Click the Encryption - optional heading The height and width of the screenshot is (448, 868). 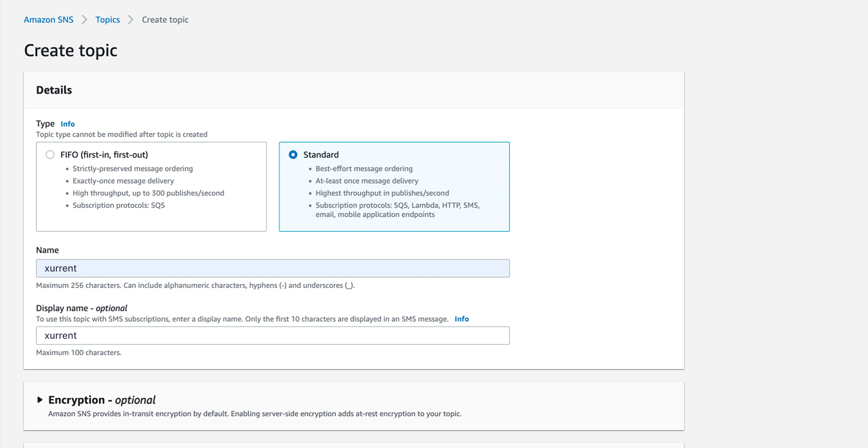coord(102,400)
